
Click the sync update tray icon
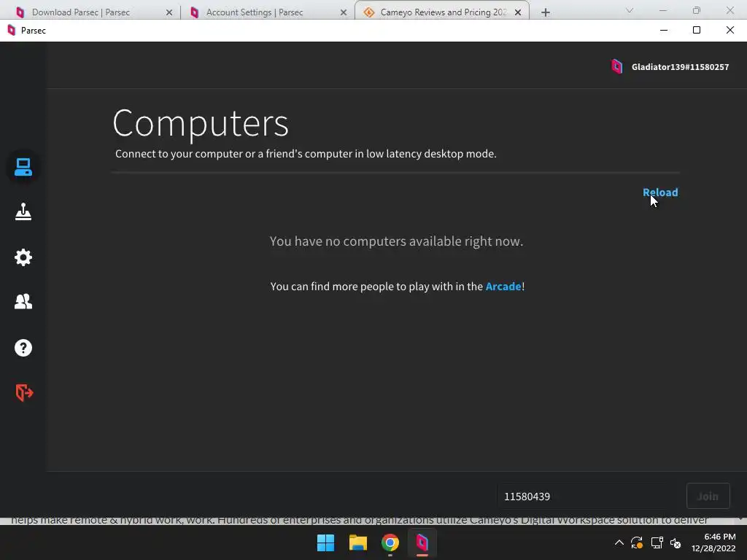pos(637,542)
